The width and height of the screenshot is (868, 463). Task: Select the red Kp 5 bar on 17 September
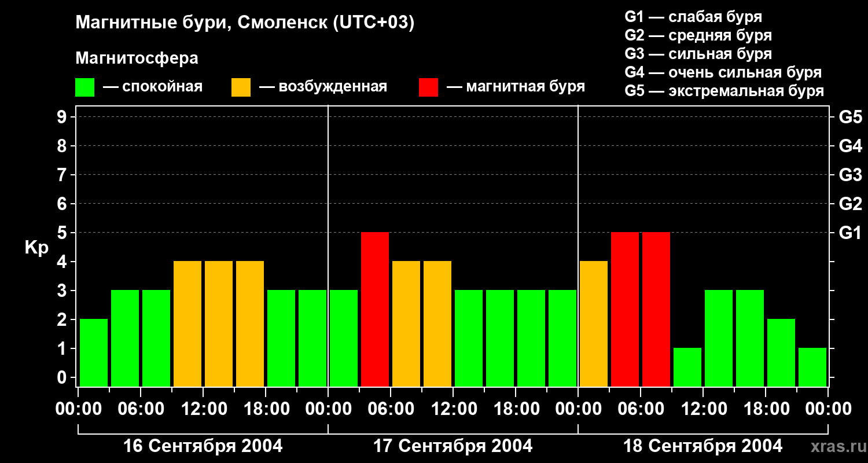(x=375, y=309)
